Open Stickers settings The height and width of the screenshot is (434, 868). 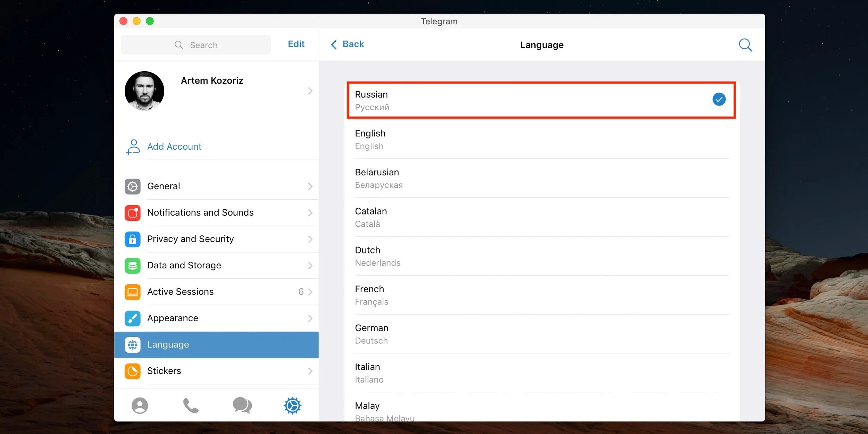[x=216, y=371]
